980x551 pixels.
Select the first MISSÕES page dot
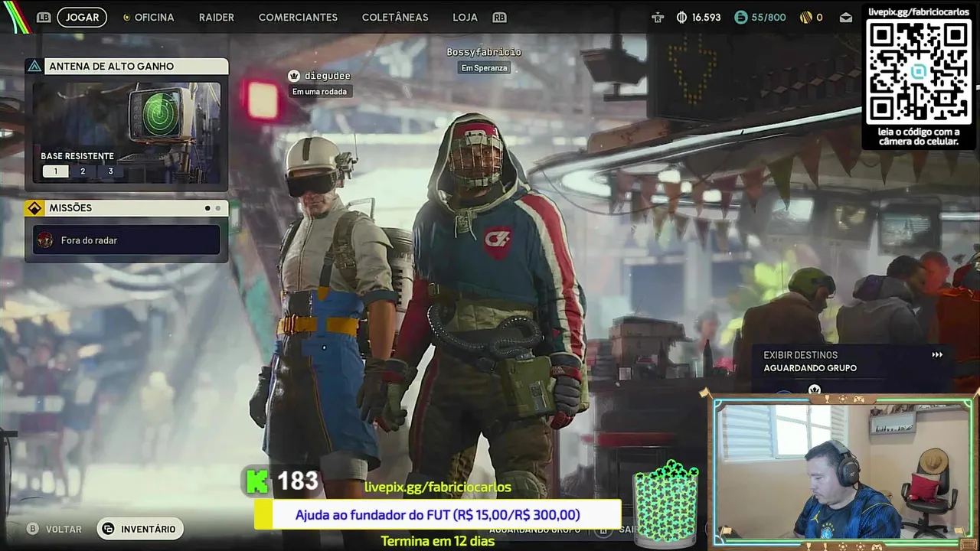click(x=207, y=208)
